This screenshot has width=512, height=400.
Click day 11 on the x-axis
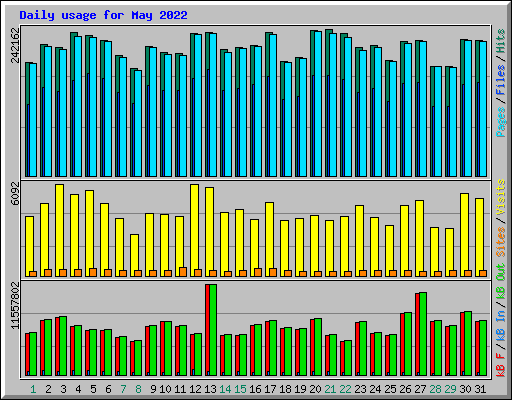click(x=180, y=389)
